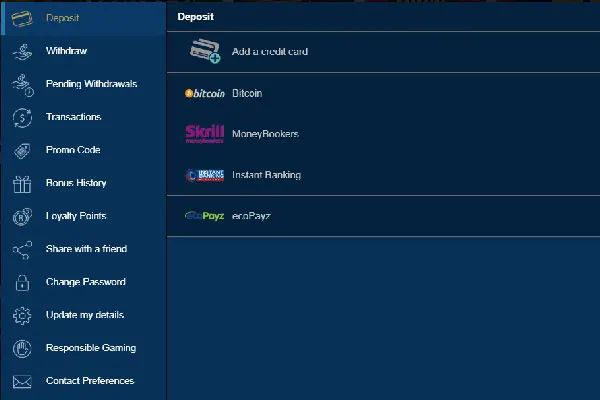
Task: Select the Add a credit card option
Action: [269, 51]
